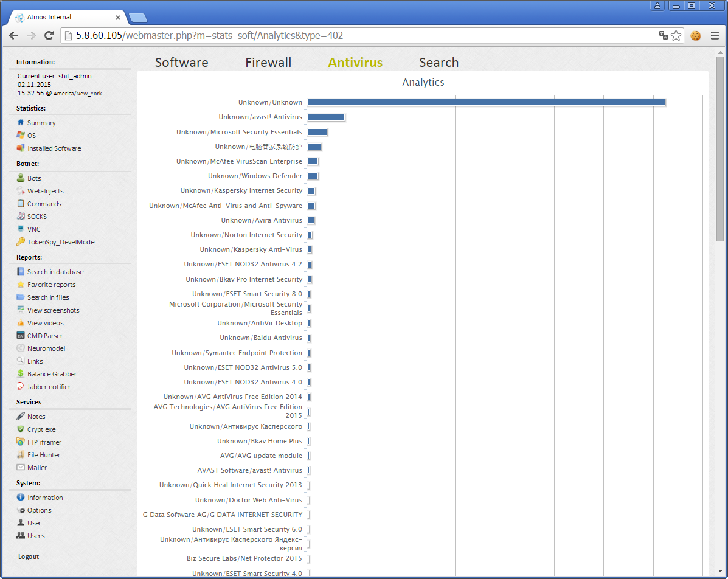
Task: Open the Search tab
Action: point(439,62)
